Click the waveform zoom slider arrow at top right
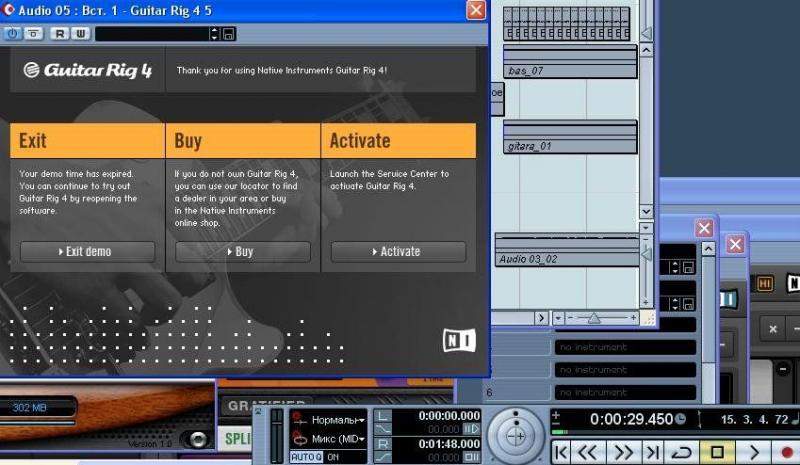 (x=646, y=34)
